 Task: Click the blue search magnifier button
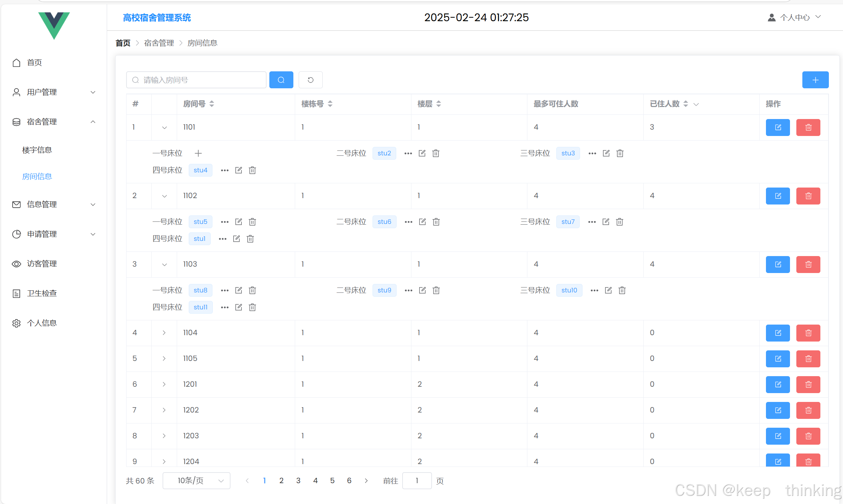281,80
